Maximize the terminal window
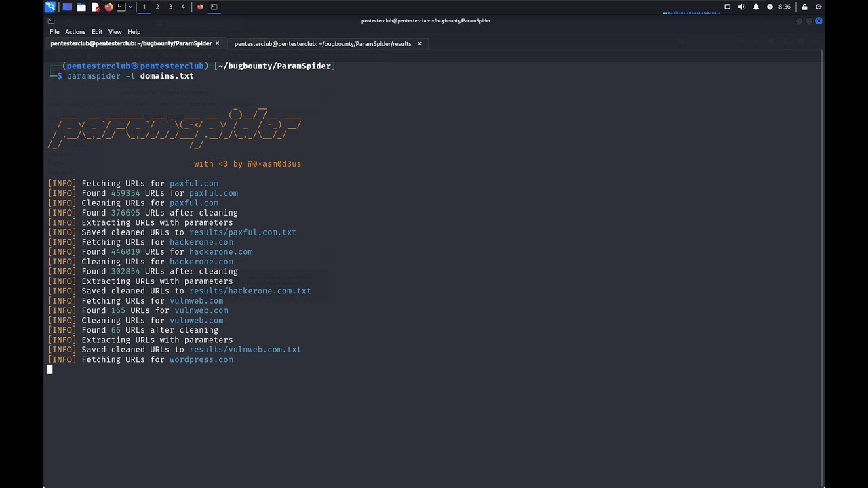The image size is (868, 488). [x=809, y=21]
